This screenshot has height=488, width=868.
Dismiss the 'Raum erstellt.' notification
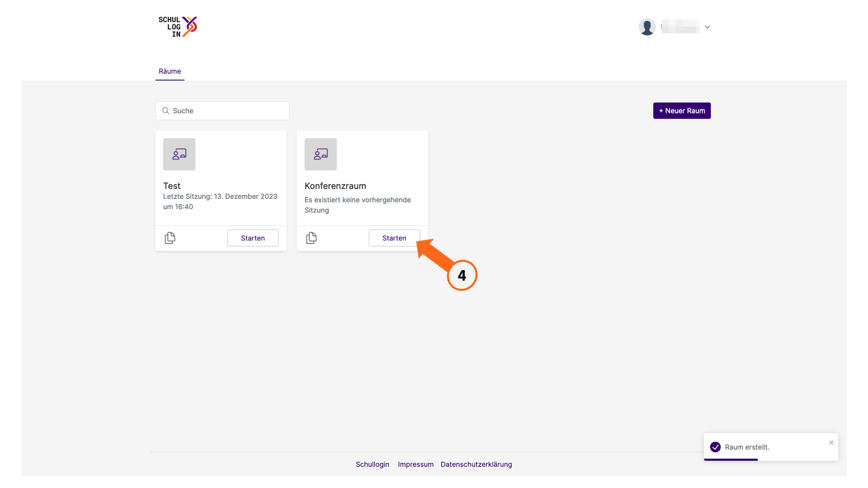pos(831,442)
